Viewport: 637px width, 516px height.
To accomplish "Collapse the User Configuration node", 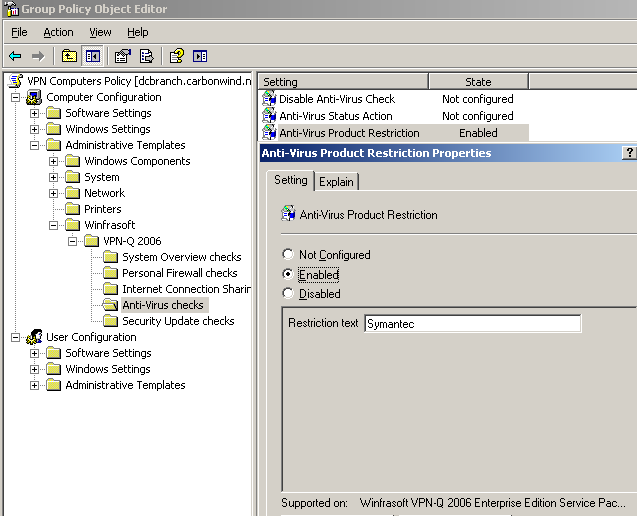I will tap(15, 337).
